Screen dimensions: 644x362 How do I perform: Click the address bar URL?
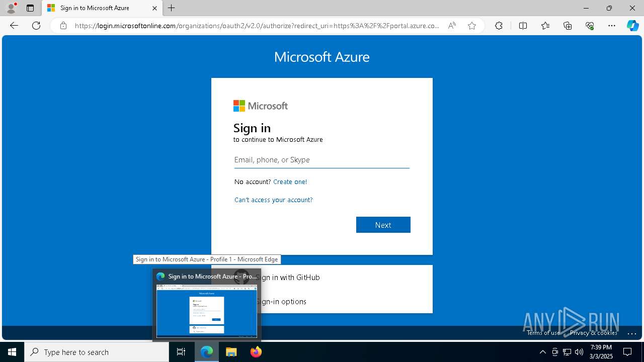tap(257, 26)
